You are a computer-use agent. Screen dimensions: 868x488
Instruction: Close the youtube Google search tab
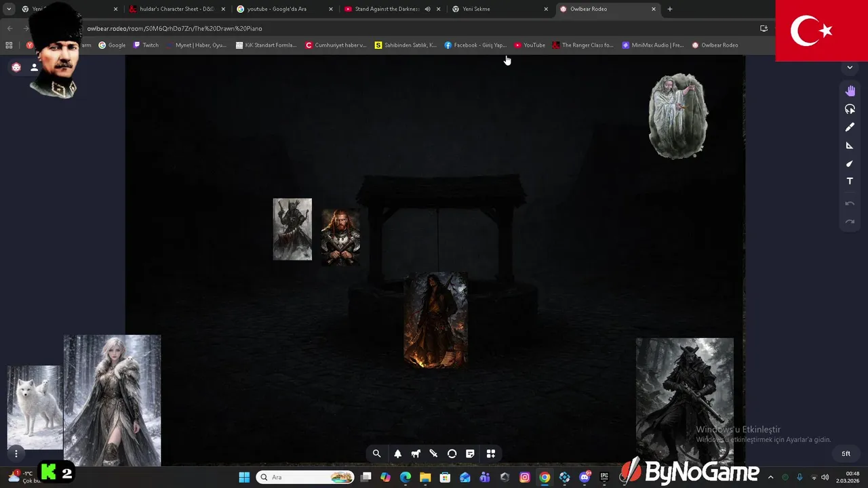tap(331, 9)
